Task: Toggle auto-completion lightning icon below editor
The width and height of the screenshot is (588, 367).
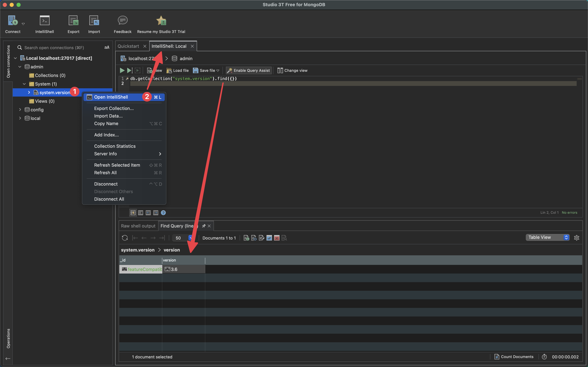Action: (x=133, y=213)
